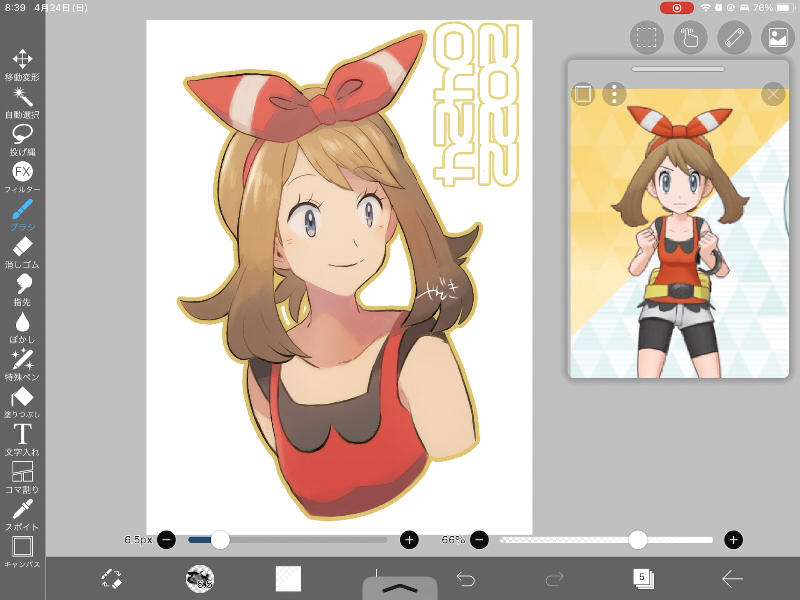The height and width of the screenshot is (600, 800).
Task: Undo the last stroke
Action: (465, 579)
